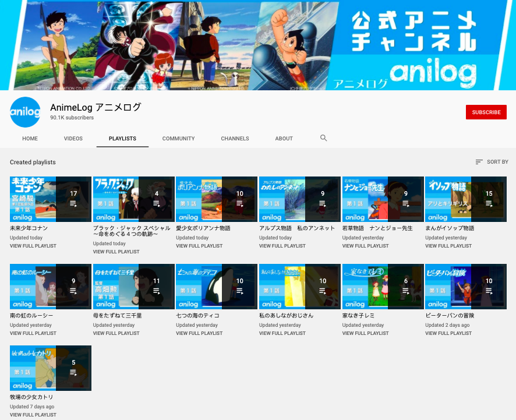The image size is (516, 420).
Task: Select the CHANNELS tab
Action: (x=235, y=139)
